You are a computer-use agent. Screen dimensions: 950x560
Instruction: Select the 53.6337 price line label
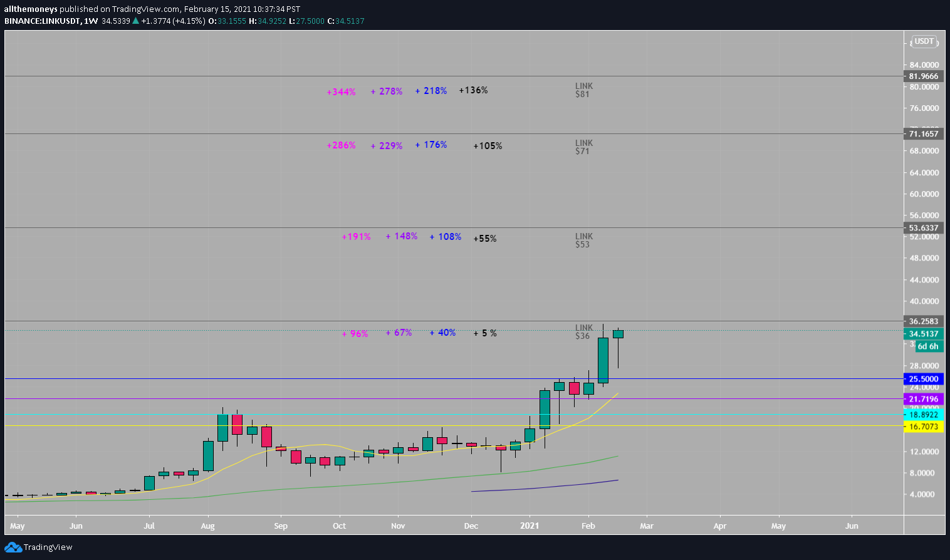click(924, 228)
